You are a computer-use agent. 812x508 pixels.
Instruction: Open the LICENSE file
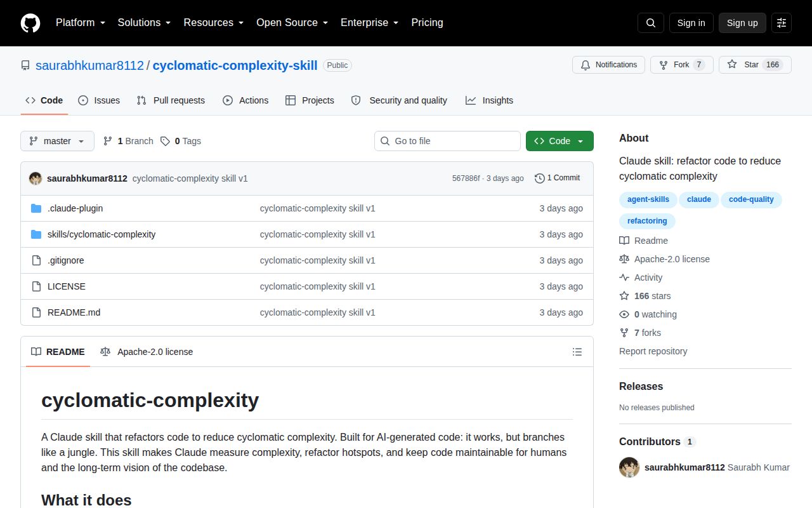pos(67,286)
